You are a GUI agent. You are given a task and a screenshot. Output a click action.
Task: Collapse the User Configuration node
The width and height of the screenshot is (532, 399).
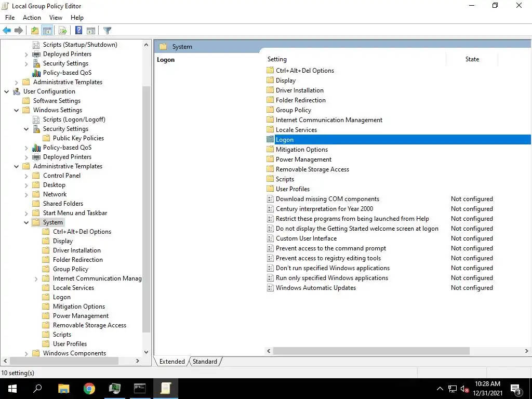[x=6, y=91]
